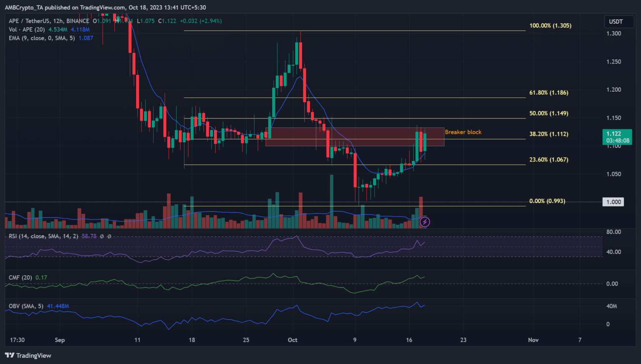Click the green 1.122 current price tag
Image resolution: width=641 pixels, height=364 pixels.
tap(617, 137)
